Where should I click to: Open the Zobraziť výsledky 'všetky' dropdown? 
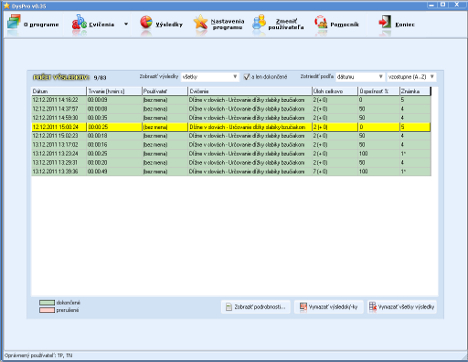[210, 77]
